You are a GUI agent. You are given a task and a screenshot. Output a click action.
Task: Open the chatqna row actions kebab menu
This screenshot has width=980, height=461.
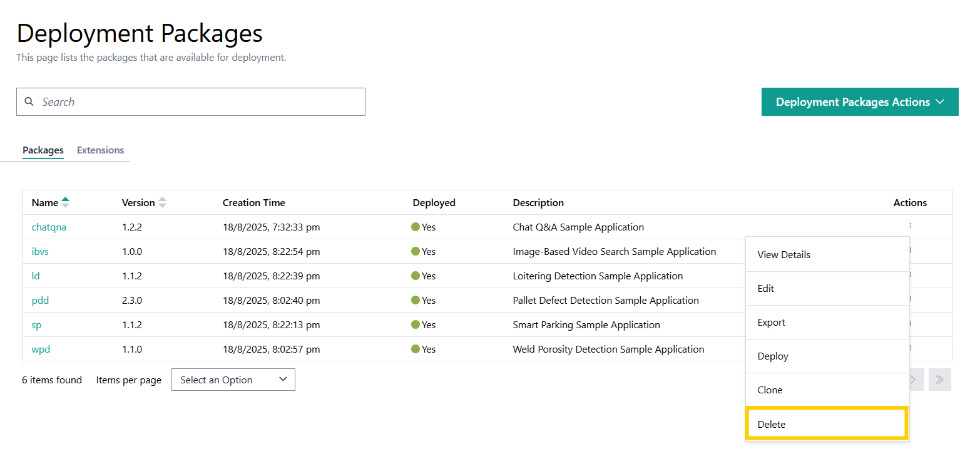click(910, 225)
